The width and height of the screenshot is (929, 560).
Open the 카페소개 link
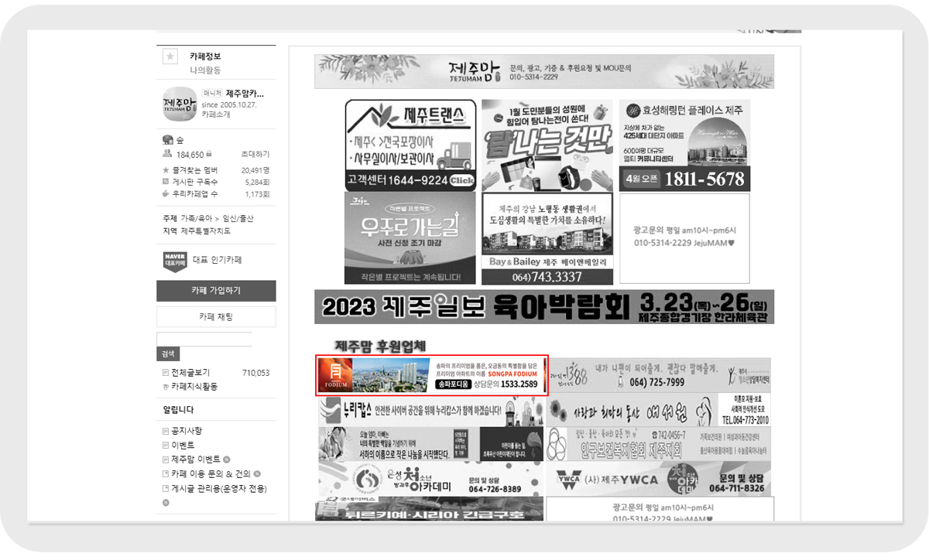[x=216, y=114]
